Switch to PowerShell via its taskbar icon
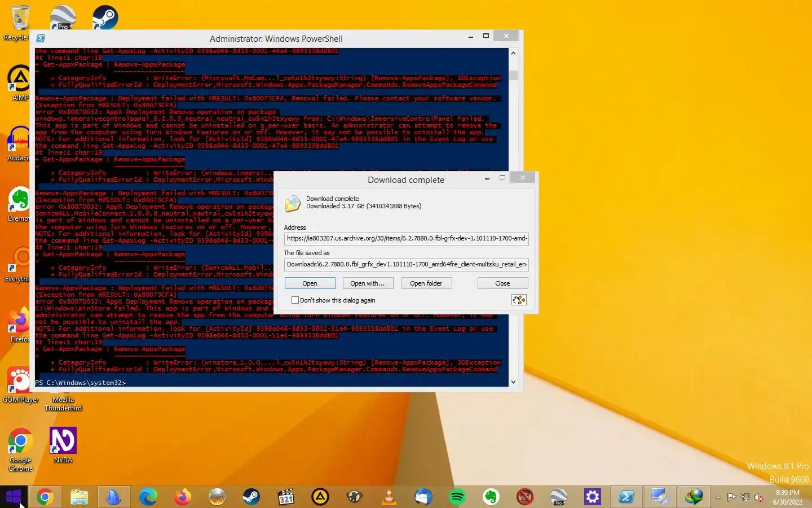812x508 pixels. coord(626,497)
